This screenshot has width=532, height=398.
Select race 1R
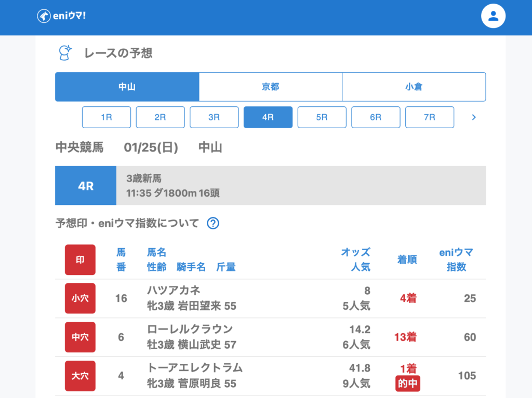pos(107,117)
